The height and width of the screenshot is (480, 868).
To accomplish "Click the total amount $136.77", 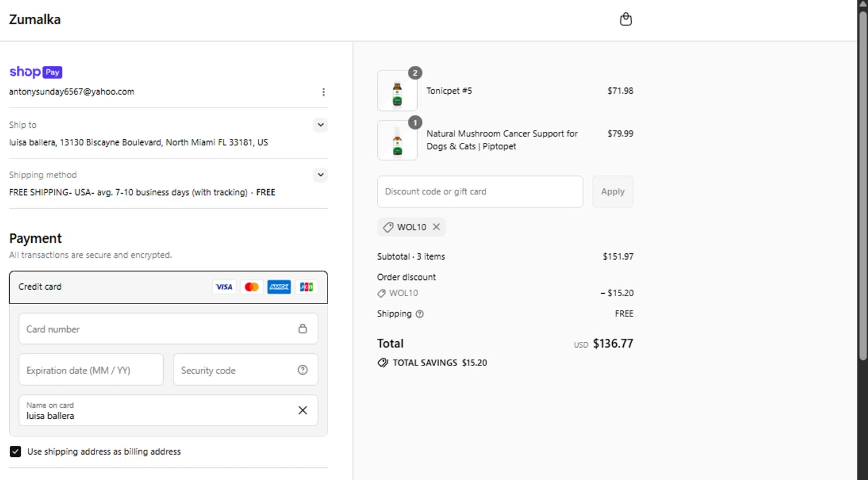I will pyautogui.click(x=613, y=344).
